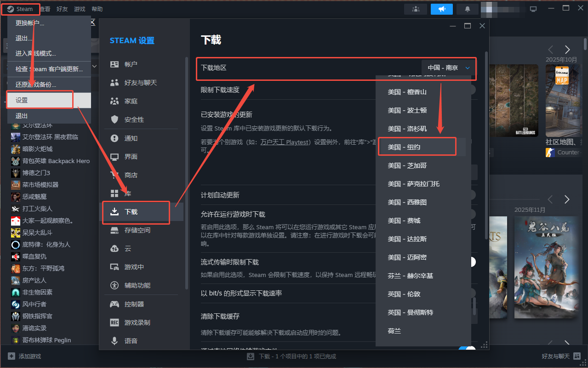Toggle the streaming download limit switch
Viewport: 588px width, 368px height.
click(472, 262)
